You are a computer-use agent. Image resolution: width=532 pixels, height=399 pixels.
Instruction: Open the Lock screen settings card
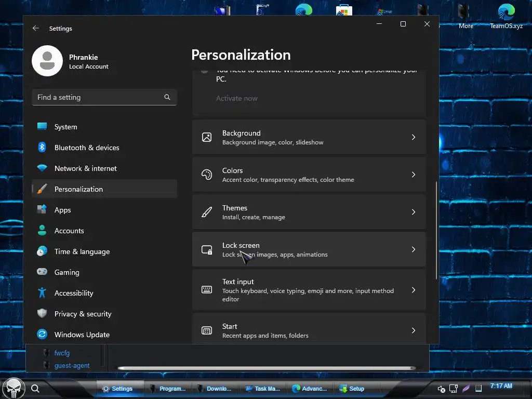coord(309,249)
